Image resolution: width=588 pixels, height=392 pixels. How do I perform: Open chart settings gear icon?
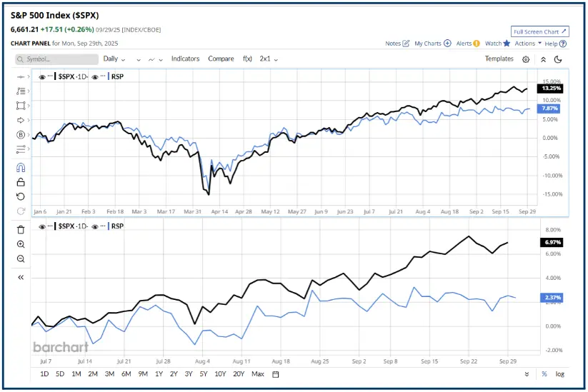coord(526,59)
